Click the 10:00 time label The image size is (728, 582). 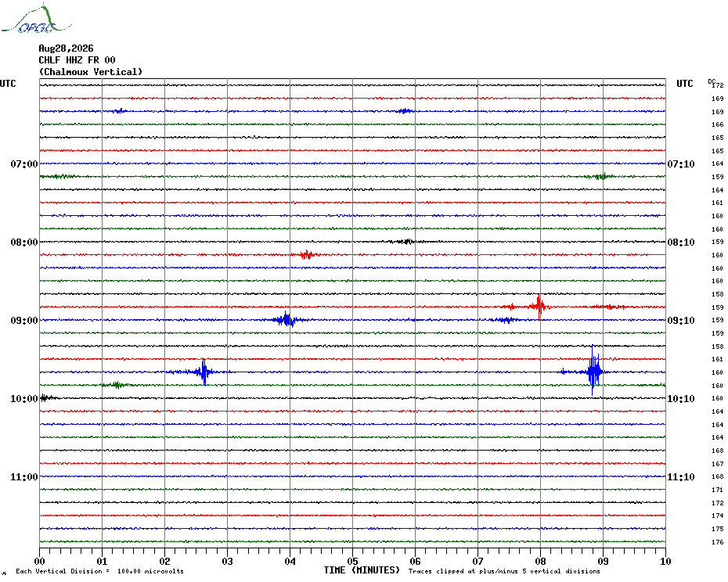[24, 399]
